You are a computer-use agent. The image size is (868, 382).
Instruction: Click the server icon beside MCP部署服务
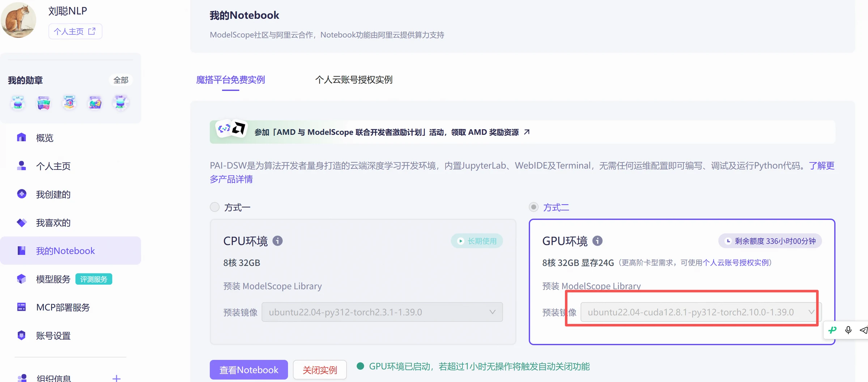(x=21, y=307)
